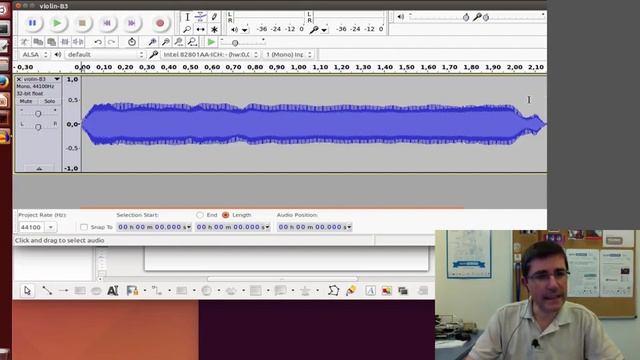Viewport: 640px width, 360px height.
Task: Select the Multi-tool (asterisk) mode
Action: 214,29
